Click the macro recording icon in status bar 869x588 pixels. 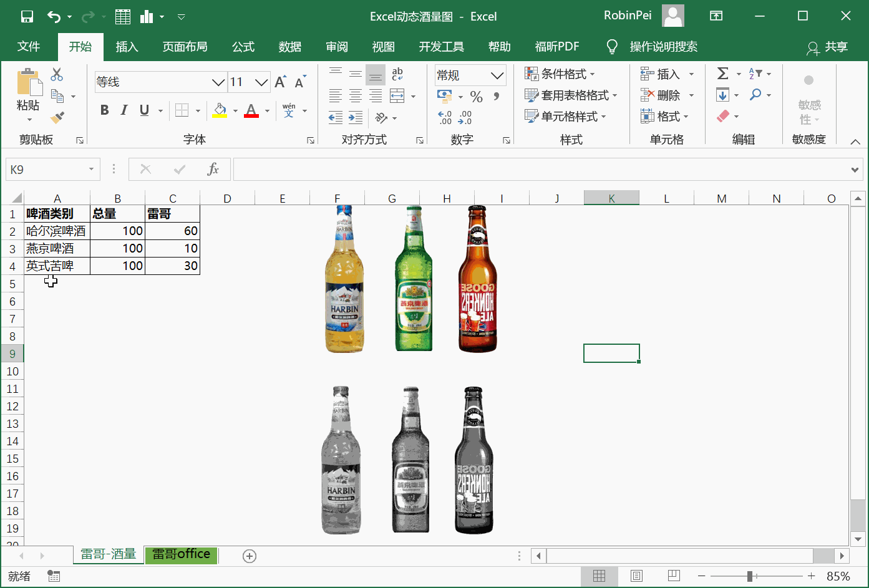click(x=54, y=576)
